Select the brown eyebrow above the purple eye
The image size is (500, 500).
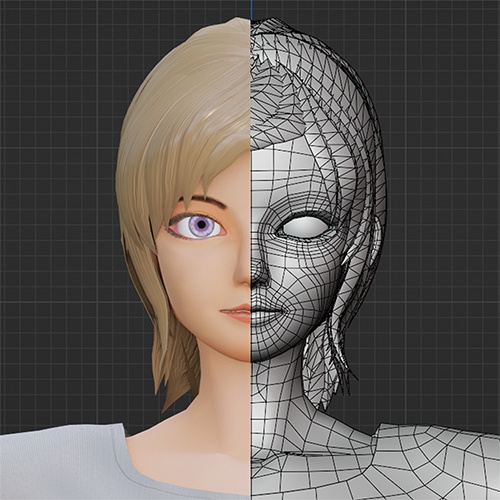click(203, 201)
